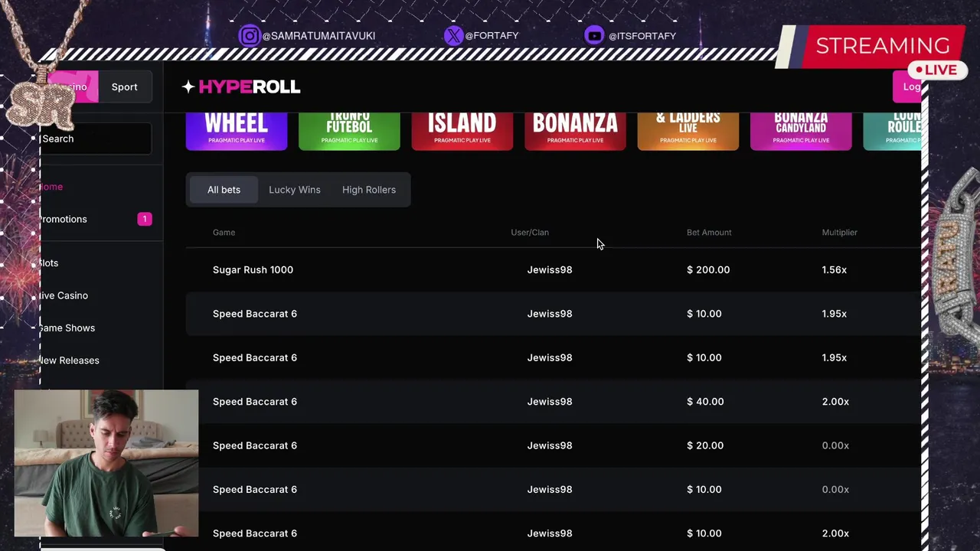This screenshot has height=551, width=980.
Task: Go to Home in sidebar
Action: (x=51, y=187)
